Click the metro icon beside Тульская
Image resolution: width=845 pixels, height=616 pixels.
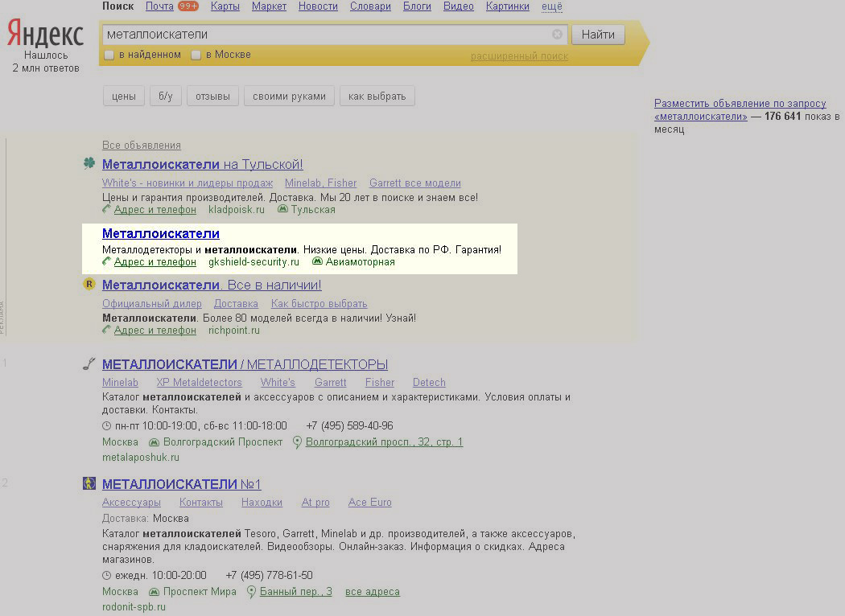[x=283, y=209]
